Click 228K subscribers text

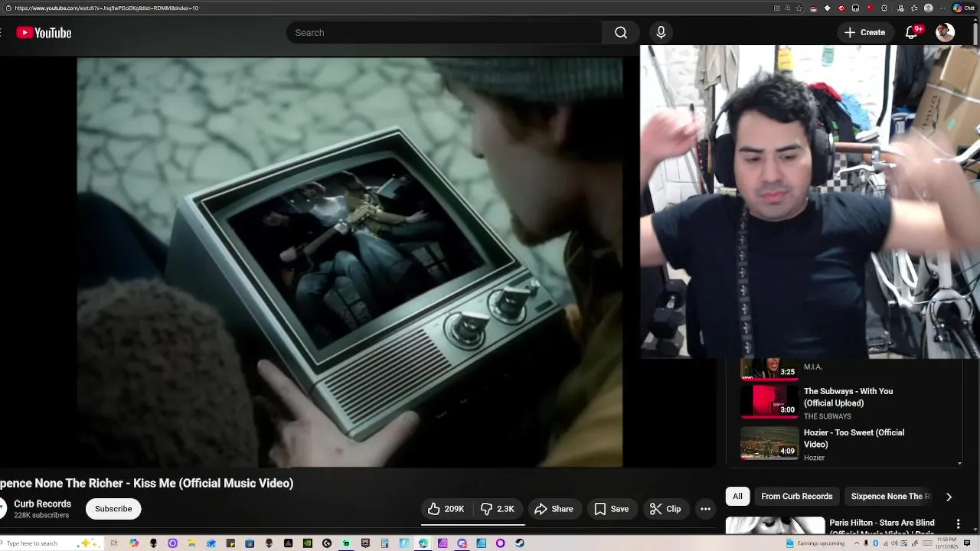(x=41, y=516)
